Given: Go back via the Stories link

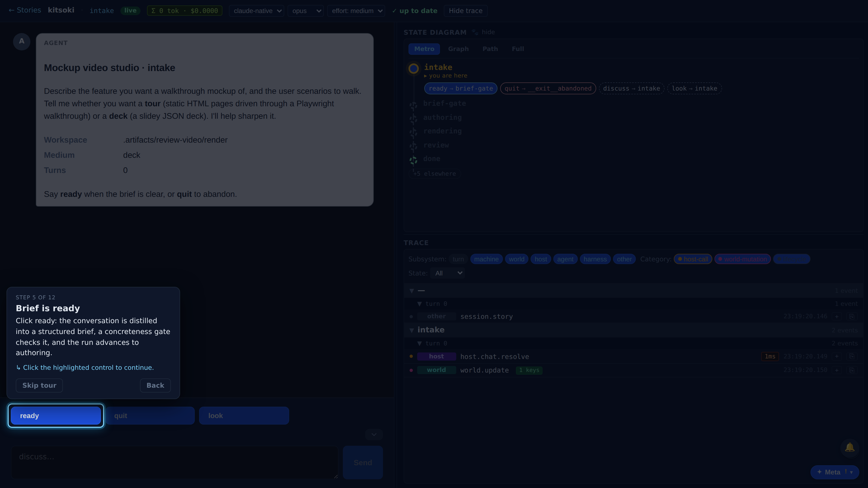Looking at the screenshot, I should pos(25,10).
